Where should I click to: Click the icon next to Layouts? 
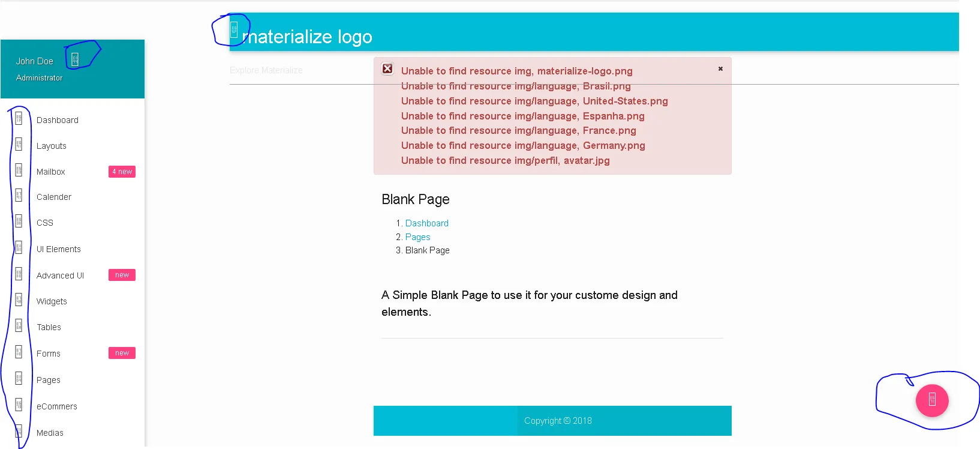click(x=19, y=145)
